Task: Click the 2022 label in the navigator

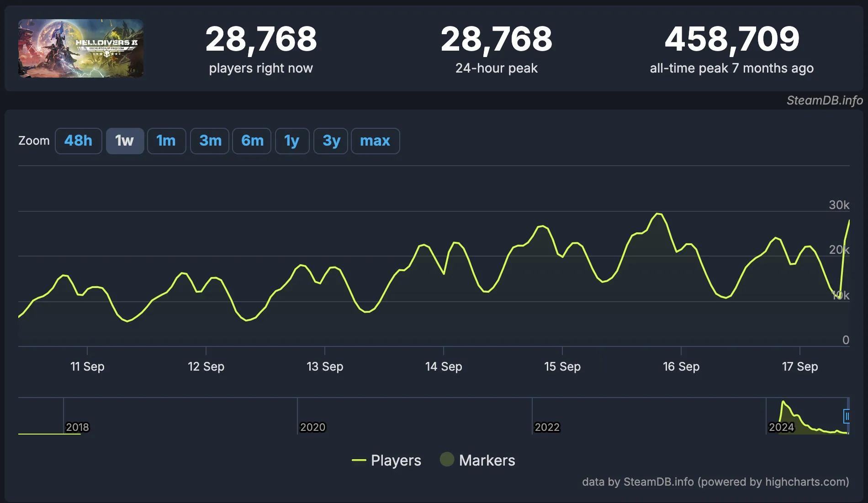Action: [x=547, y=427]
